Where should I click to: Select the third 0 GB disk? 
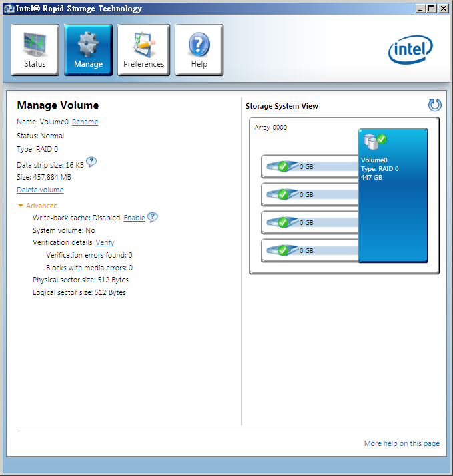tap(310, 222)
